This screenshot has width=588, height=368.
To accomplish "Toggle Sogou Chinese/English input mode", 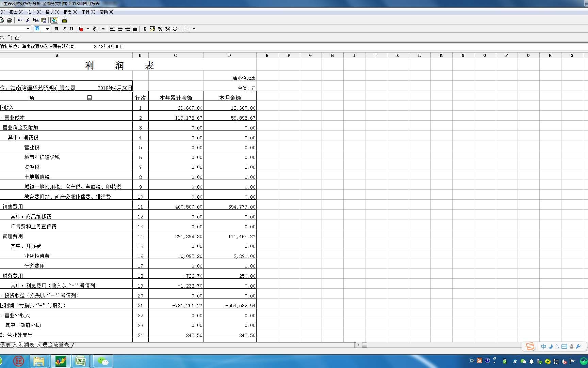I will coord(543,347).
